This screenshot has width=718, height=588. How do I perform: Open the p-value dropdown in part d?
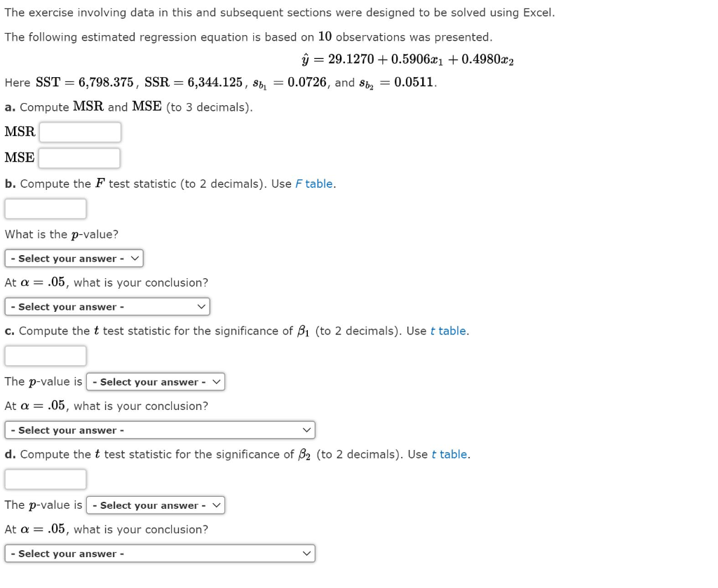point(154,505)
